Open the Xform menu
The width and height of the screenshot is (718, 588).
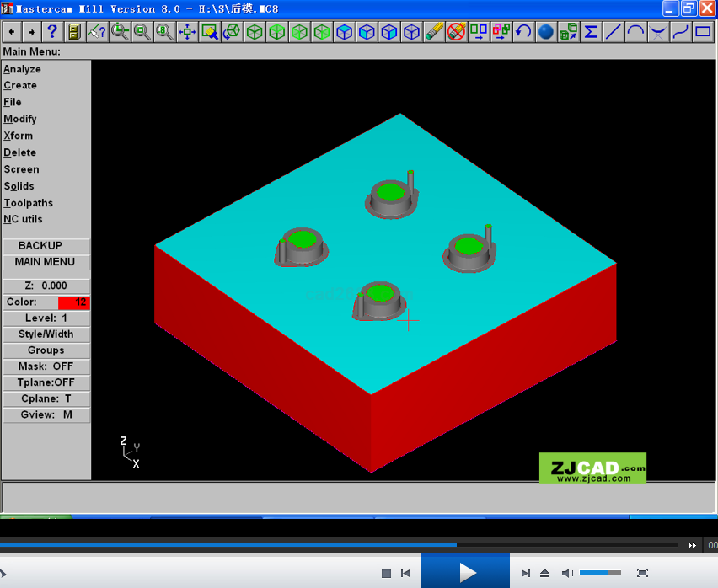pyautogui.click(x=19, y=136)
